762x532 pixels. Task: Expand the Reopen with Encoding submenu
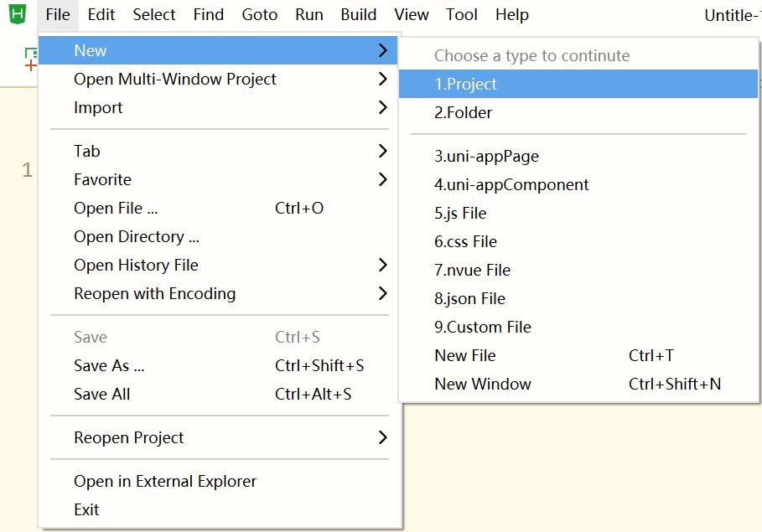coord(382,293)
